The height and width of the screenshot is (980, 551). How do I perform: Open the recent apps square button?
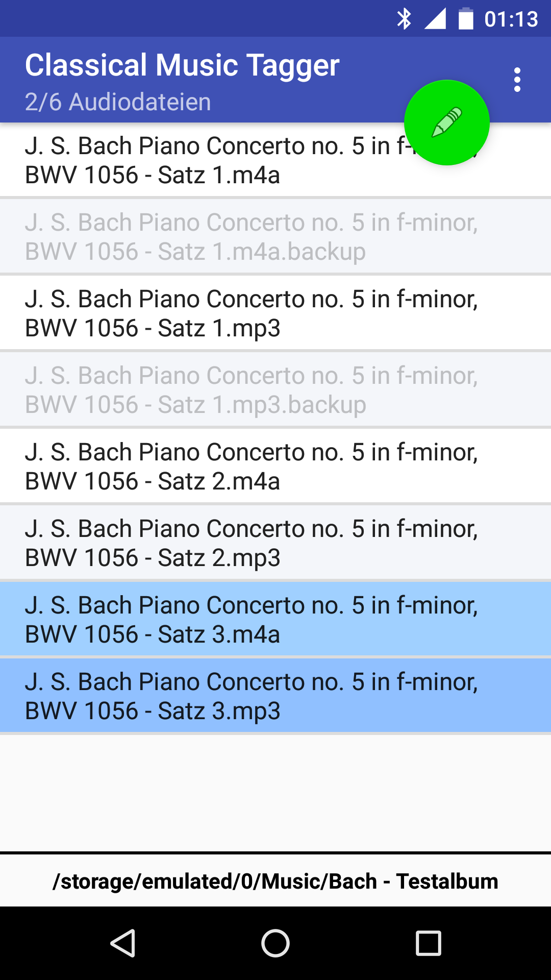click(x=428, y=943)
